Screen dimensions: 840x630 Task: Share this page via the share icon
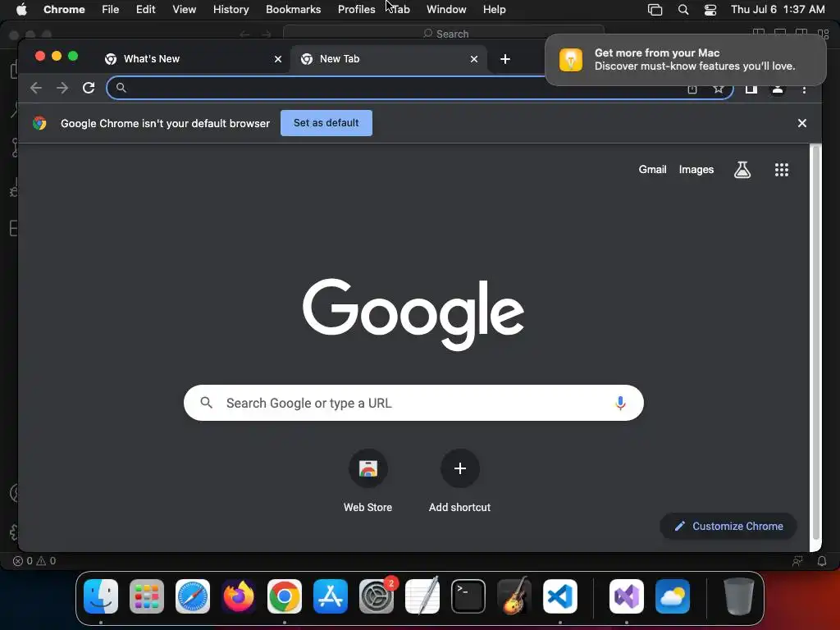click(692, 89)
